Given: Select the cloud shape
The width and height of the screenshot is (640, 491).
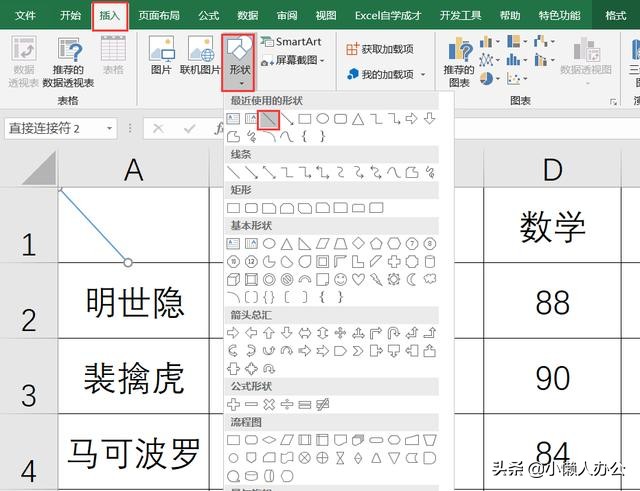Looking at the screenshot, I should (430, 280).
